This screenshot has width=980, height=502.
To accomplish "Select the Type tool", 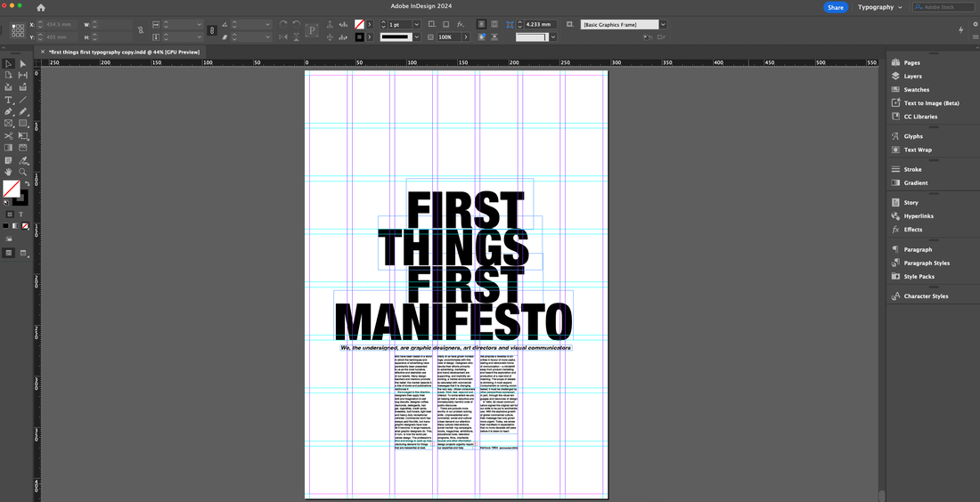I will pos(9,100).
